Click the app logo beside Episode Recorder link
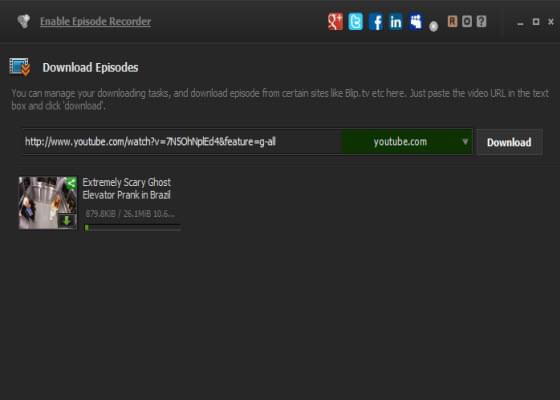The image size is (560, 400). coord(24,21)
